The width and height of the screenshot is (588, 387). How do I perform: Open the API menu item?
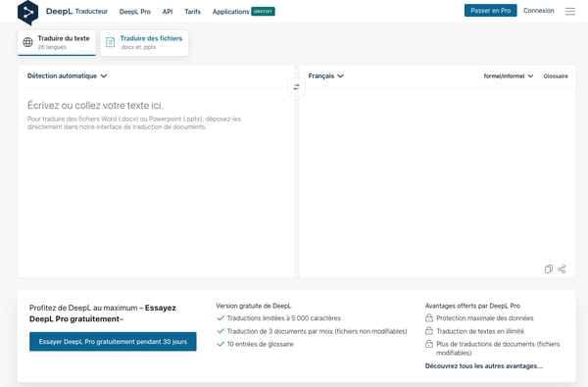pos(168,12)
